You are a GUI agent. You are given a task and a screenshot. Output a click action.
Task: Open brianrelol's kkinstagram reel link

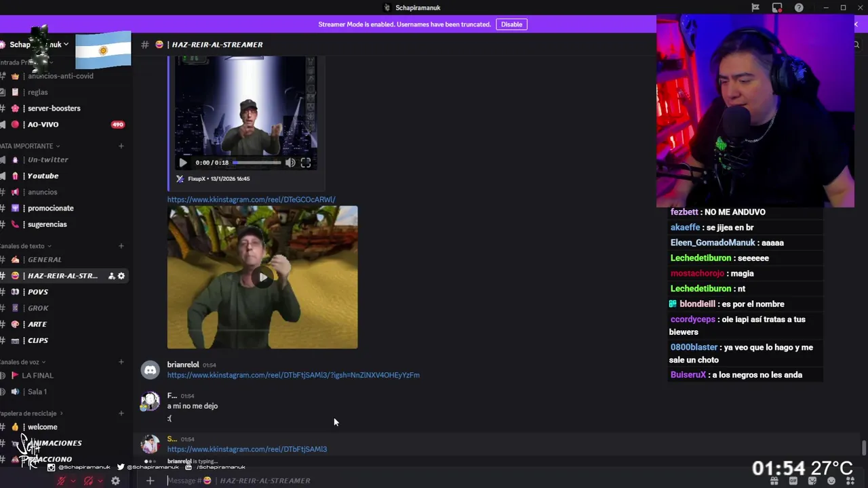tap(294, 375)
